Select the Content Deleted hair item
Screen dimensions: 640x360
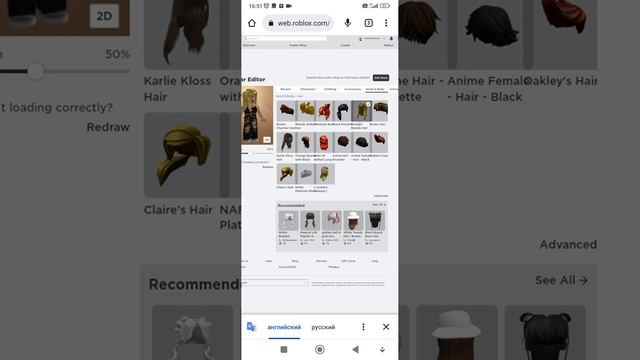324,174
